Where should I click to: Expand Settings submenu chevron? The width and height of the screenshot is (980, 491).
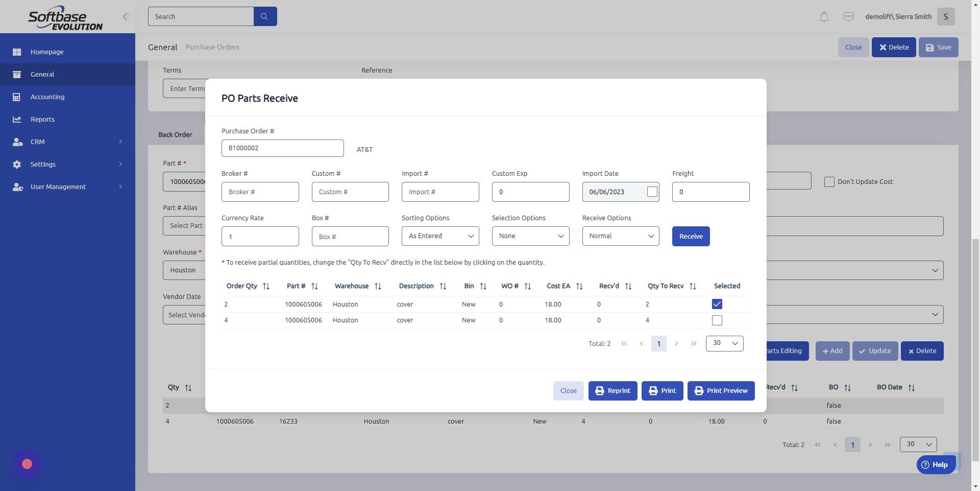pos(120,164)
